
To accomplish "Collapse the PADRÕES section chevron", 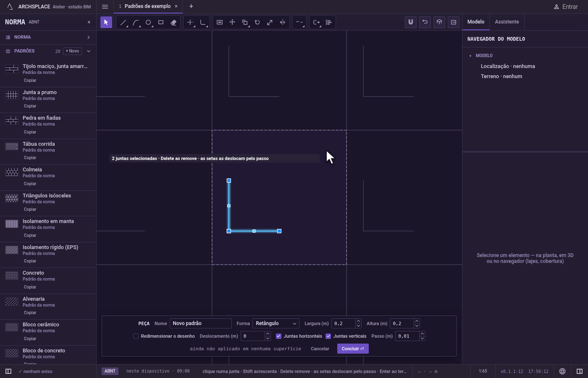I will pos(89,51).
